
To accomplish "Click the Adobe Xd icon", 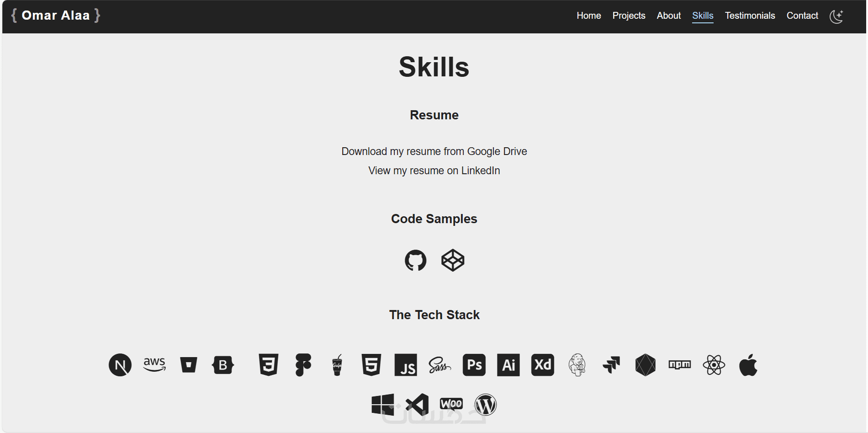I will click(x=543, y=365).
